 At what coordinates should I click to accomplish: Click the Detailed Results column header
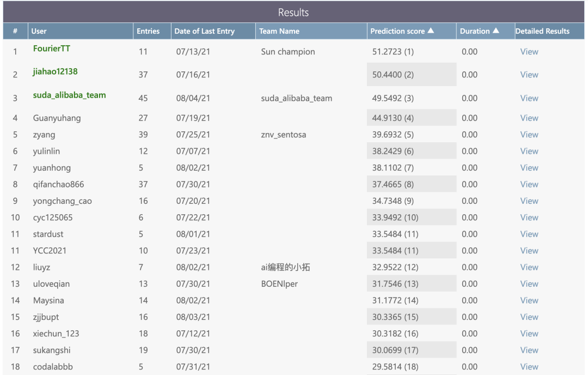[x=542, y=31]
